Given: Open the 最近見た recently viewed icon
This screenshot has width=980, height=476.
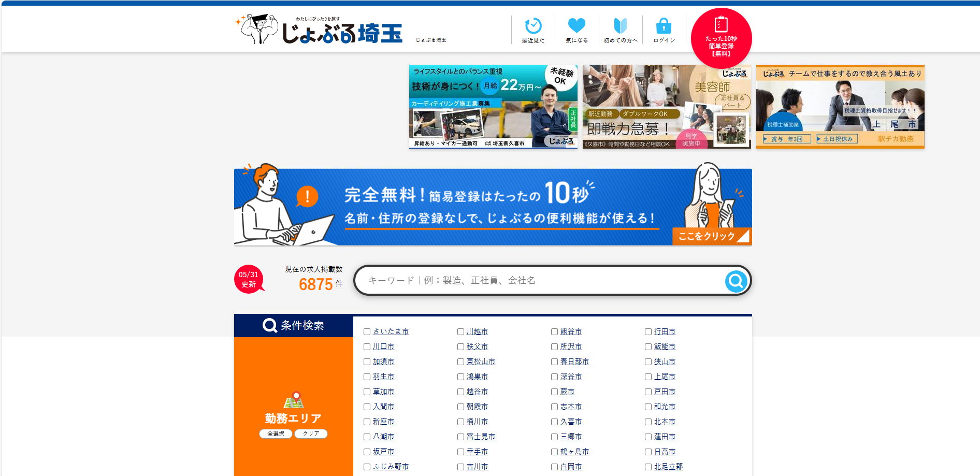Looking at the screenshot, I should (533, 26).
